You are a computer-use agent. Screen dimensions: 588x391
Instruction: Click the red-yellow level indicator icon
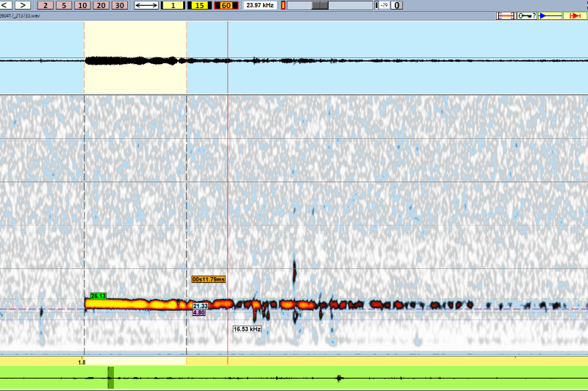283,5
